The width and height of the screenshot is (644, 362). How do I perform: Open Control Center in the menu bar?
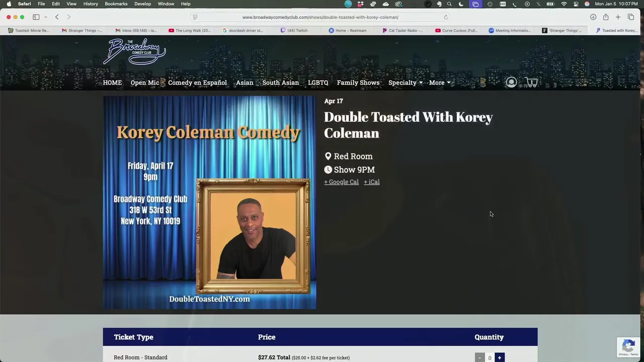tap(576, 4)
